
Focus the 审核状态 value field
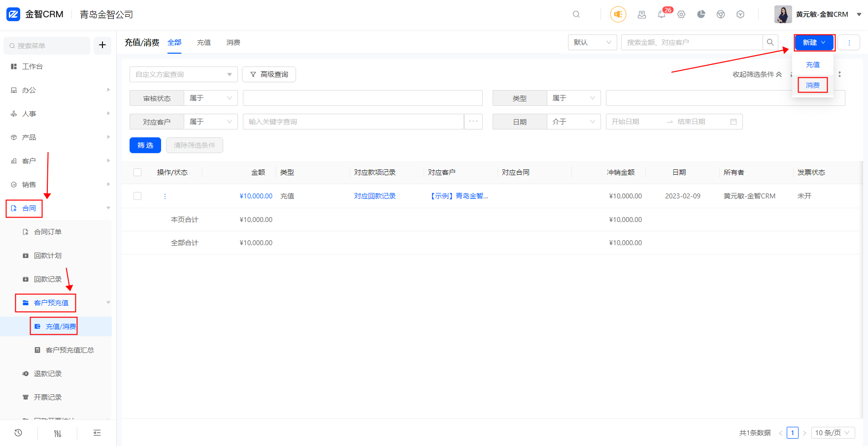363,98
